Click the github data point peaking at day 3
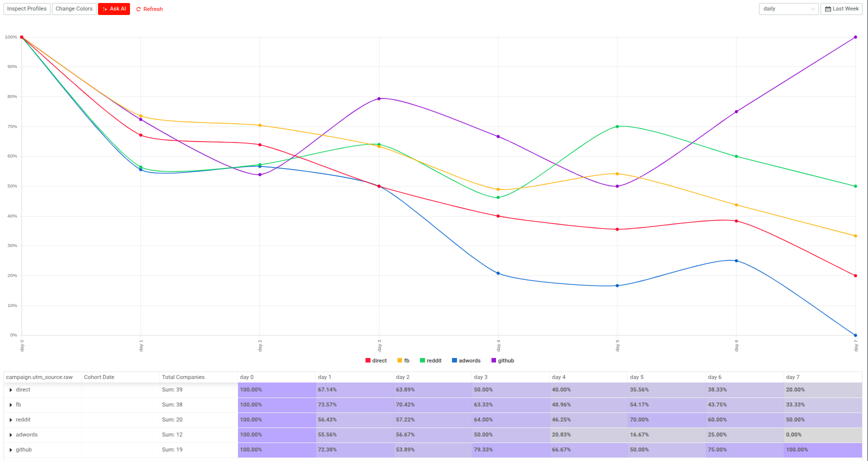The width and height of the screenshot is (868, 461). 379,98
